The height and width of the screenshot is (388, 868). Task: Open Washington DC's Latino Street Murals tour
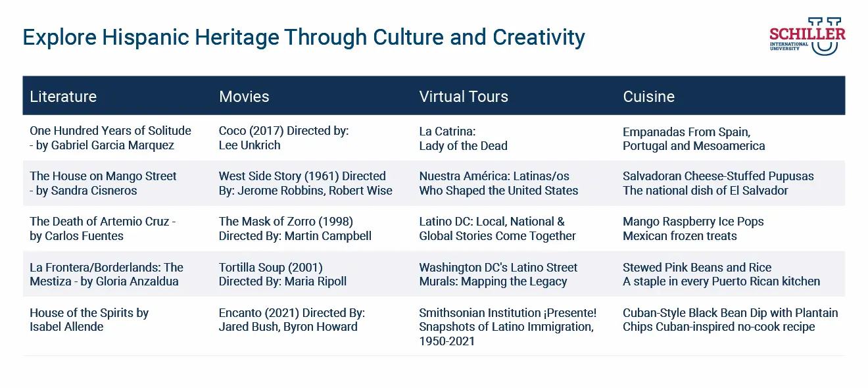pos(497,274)
